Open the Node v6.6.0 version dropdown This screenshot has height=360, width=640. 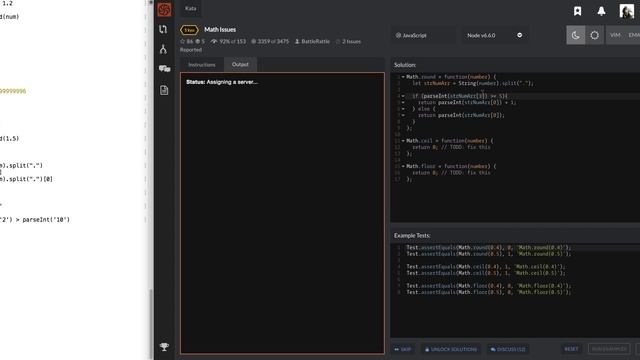[x=494, y=36]
